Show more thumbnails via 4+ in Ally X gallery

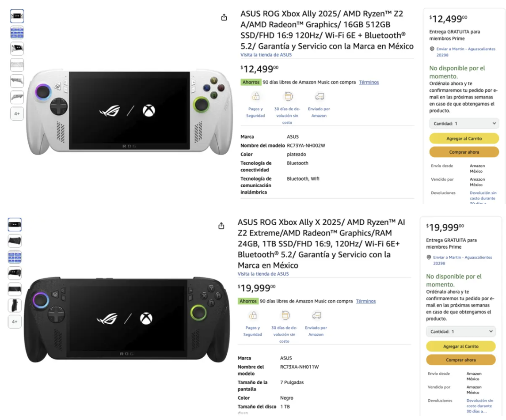(15, 322)
